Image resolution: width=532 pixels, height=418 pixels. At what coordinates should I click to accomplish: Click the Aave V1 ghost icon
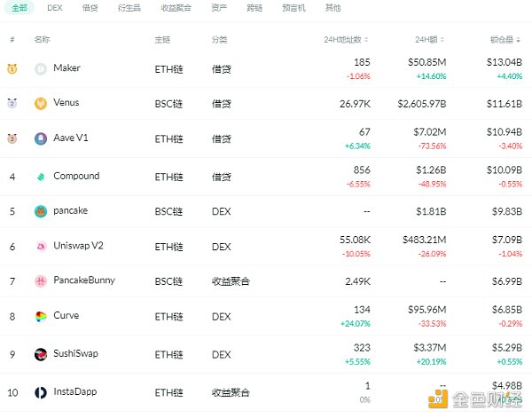pos(41,138)
